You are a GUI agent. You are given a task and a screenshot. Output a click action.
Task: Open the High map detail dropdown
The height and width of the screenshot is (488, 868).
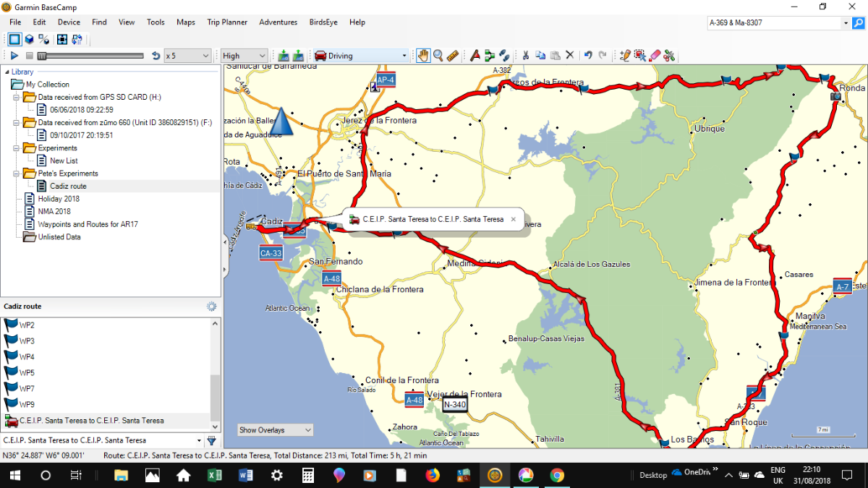point(244,56)
